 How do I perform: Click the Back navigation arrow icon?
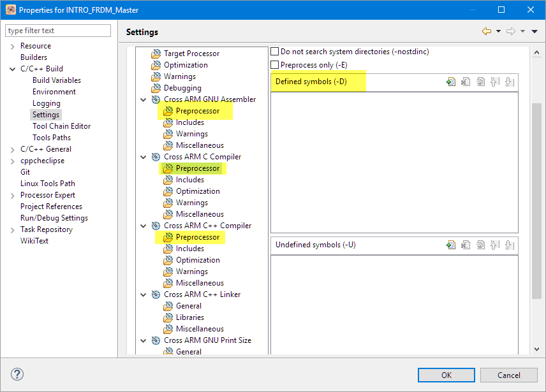click(x=487, y=31)
